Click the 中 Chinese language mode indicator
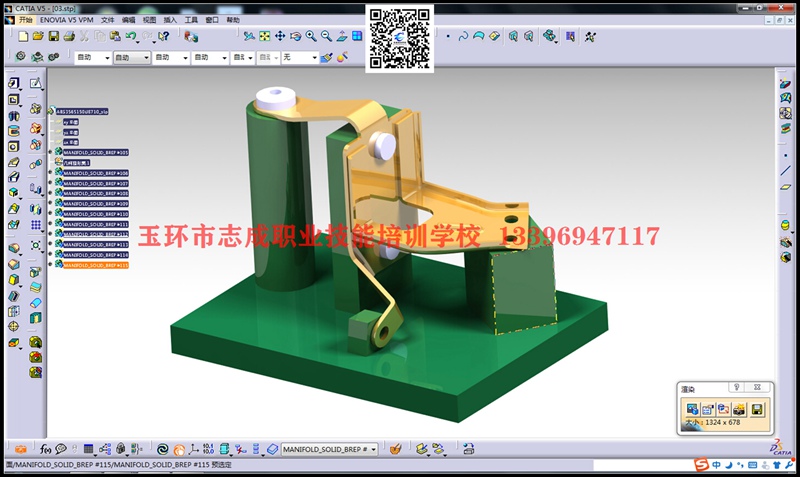The image size is (800, 477). pyautogui.click(x=717, y=465)
